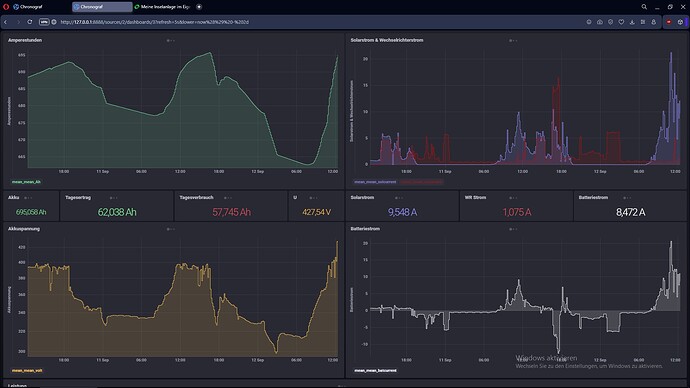This screenshot has width=690, height=388.
Task: Click the 62,038 Ah Tagesertrag value
Action: [x=117, y=212]
